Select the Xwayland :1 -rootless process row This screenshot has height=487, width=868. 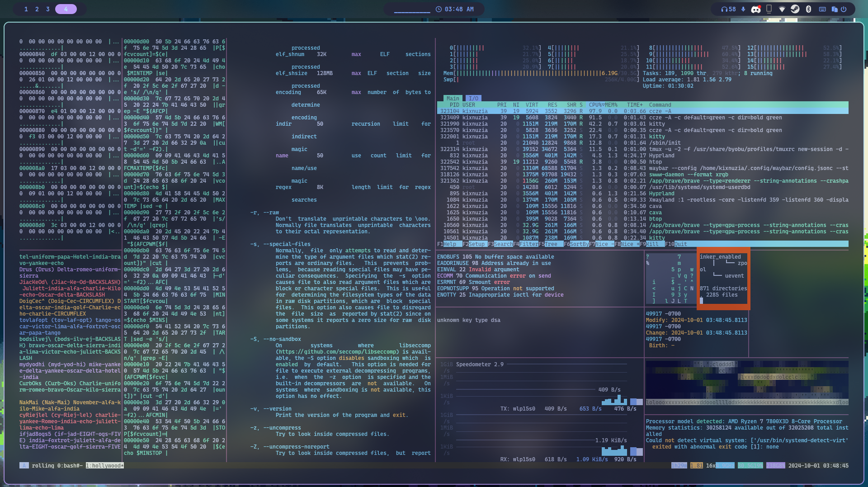pos(642,200)
